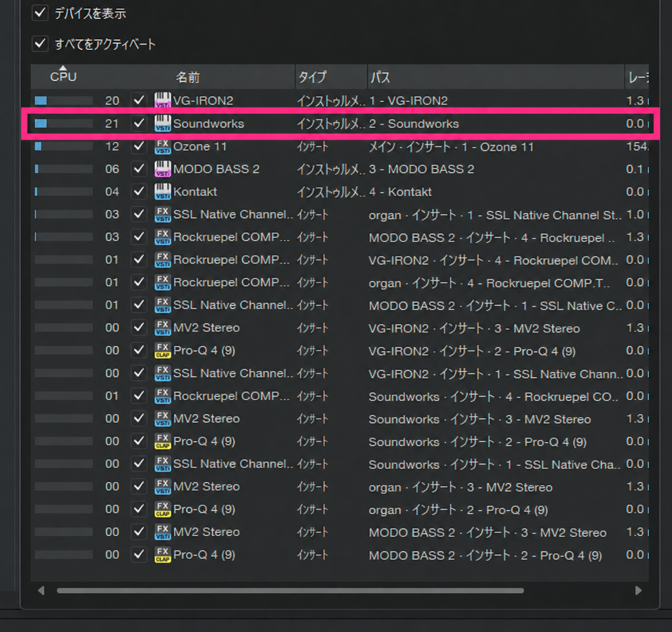Click the CPU meter bar for VG-IRON2
This screenshot has width=672, height=632.
(x=63, y=100)
